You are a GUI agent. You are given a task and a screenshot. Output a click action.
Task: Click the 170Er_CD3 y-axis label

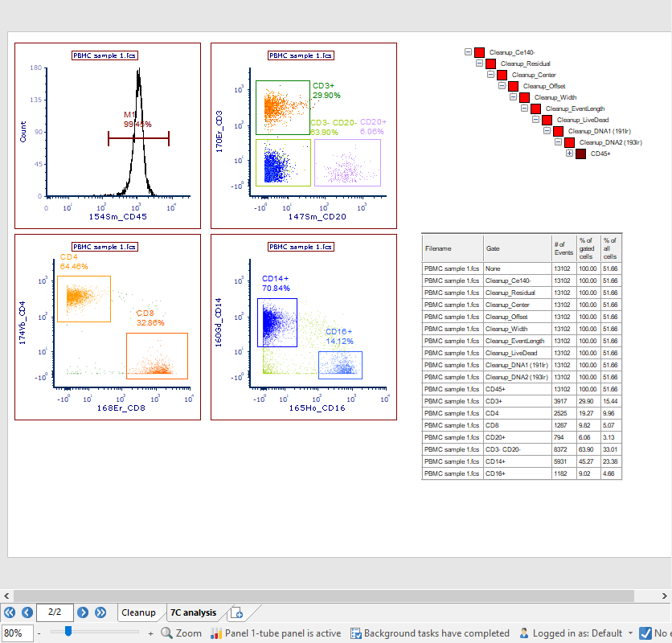[219, 132]
